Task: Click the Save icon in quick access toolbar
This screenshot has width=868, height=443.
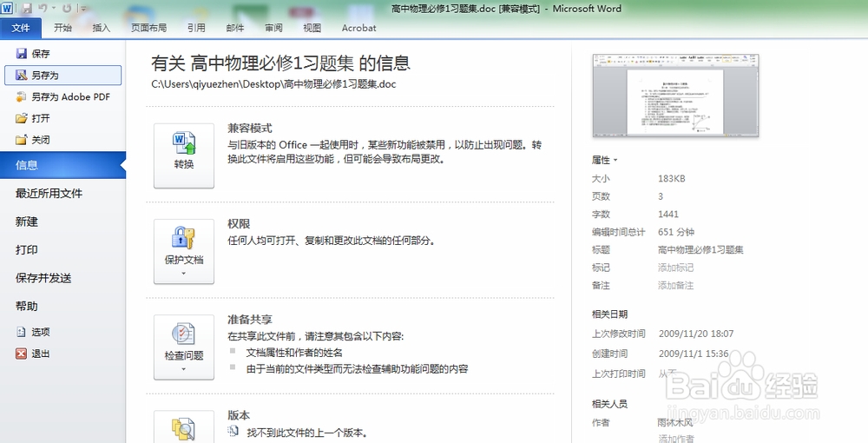Action: 27,9
